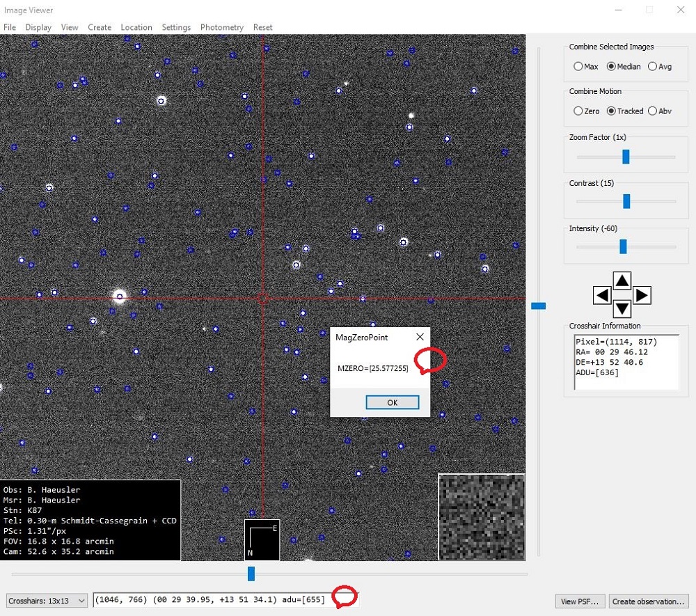Click Create observation
Image resolution: width=696 pixels, height=616 pixels.
[649, 601]
